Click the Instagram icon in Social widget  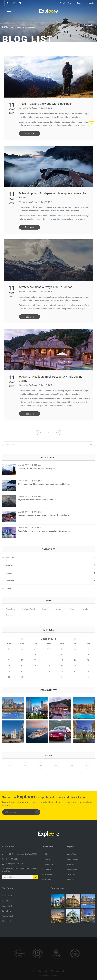[x=87, y=765]
